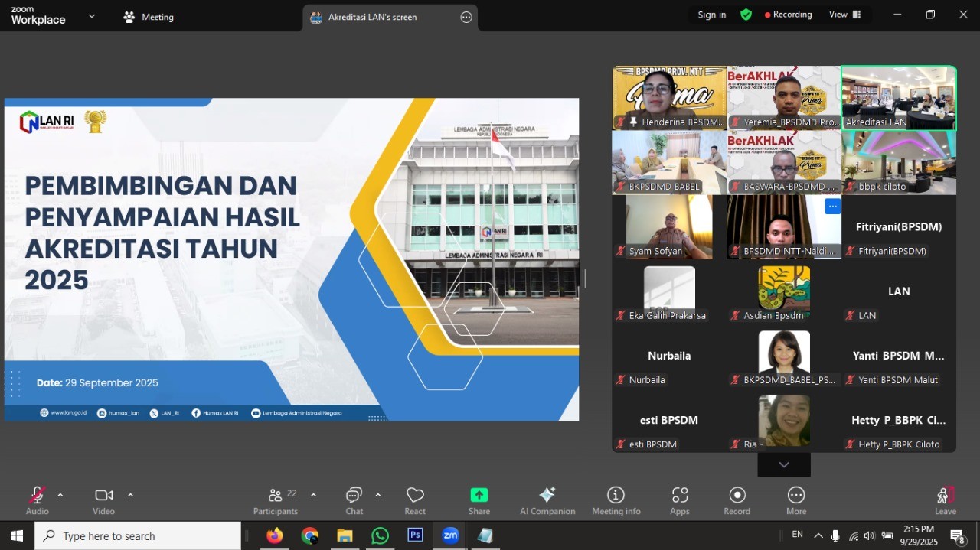
Task: Click the Record circle icon
Action: click(x=737, y=495)
